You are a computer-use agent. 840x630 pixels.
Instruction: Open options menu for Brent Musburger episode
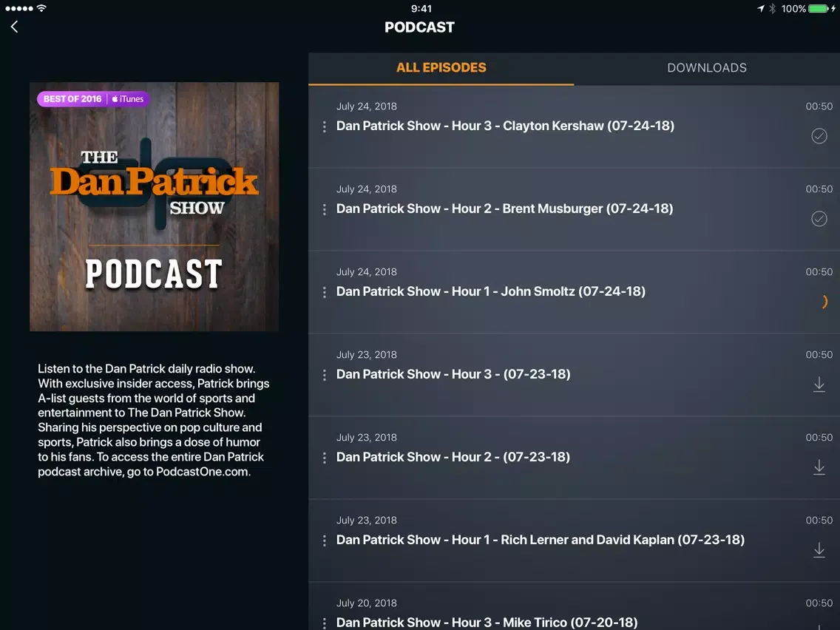[x=324, y=209]
